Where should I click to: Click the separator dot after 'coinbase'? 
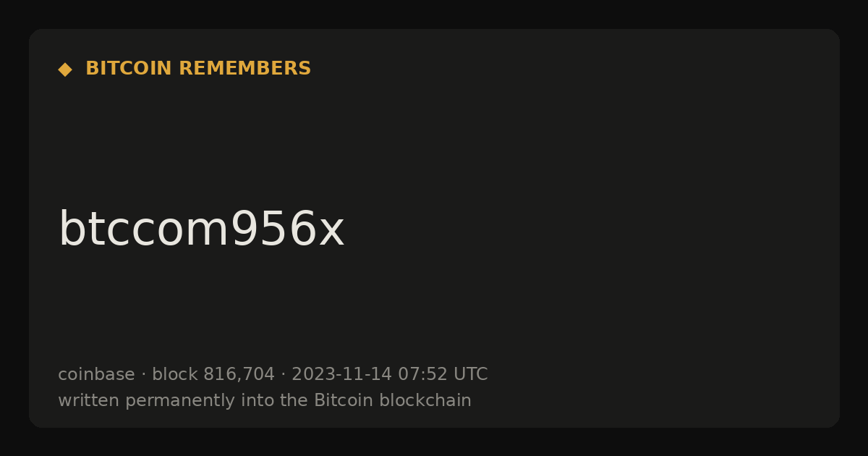(x=143, y=375)
